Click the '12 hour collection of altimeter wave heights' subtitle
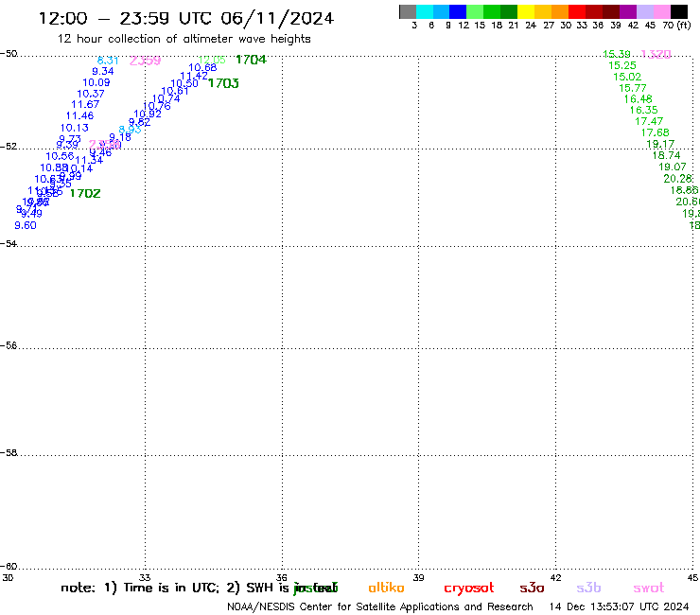700x615 pixels. click(x=184, y=39)
